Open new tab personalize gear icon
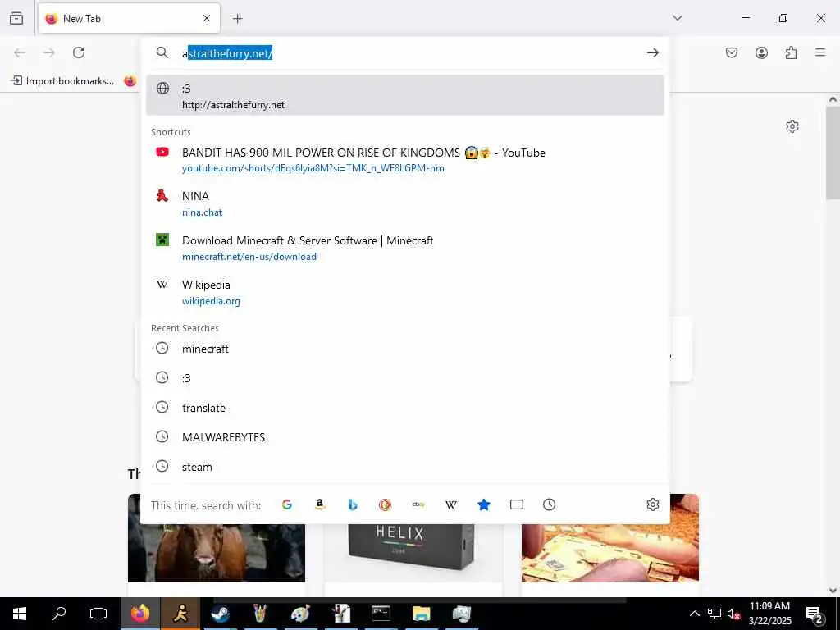This screenshot has height=630, width=840. coord(792,126)
